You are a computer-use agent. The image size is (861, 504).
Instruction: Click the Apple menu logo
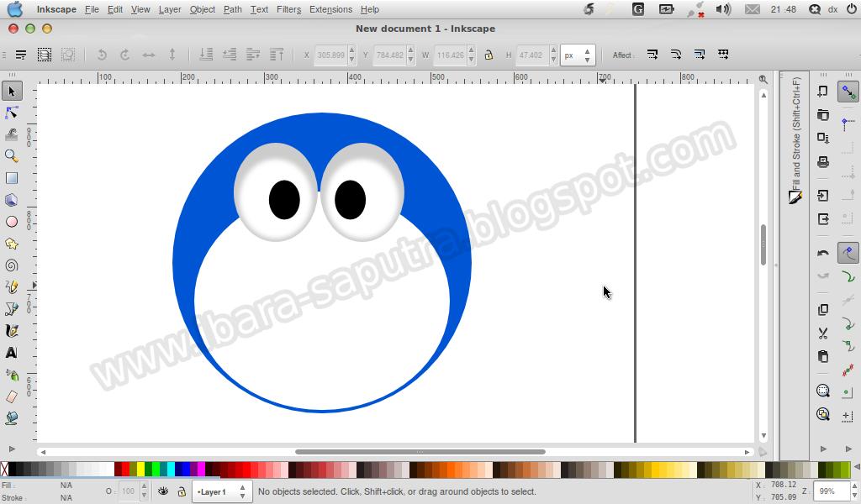pyautogui.click(x=15, y=8)
